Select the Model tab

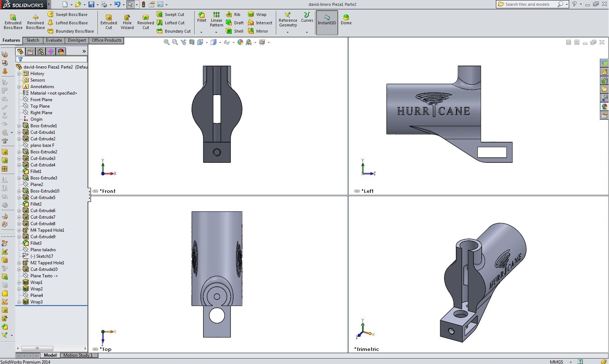tap(50, 355)
